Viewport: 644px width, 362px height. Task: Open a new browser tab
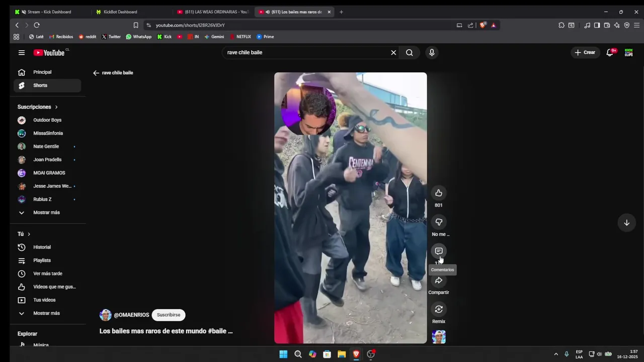pyautogui.click(x=341, y=12)
